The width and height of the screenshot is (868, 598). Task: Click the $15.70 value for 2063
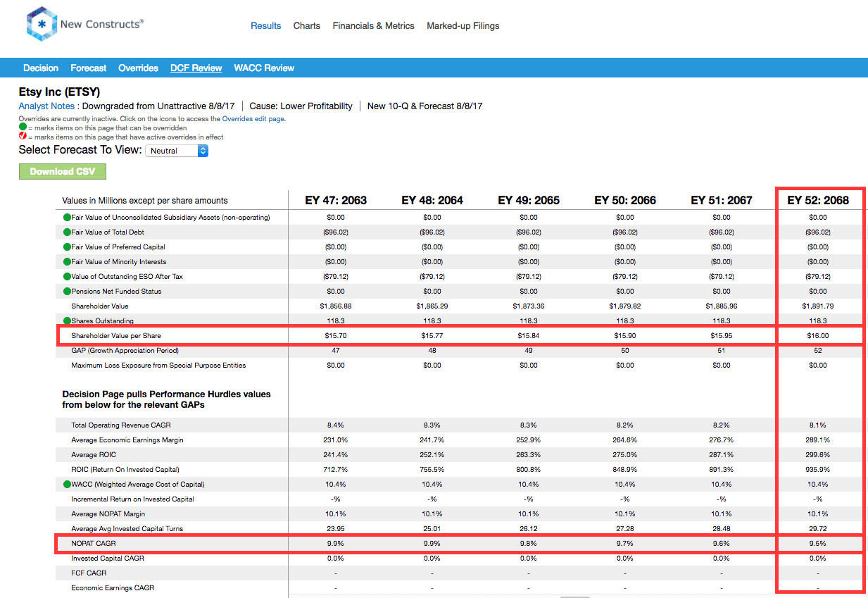(x=336, y=336)
